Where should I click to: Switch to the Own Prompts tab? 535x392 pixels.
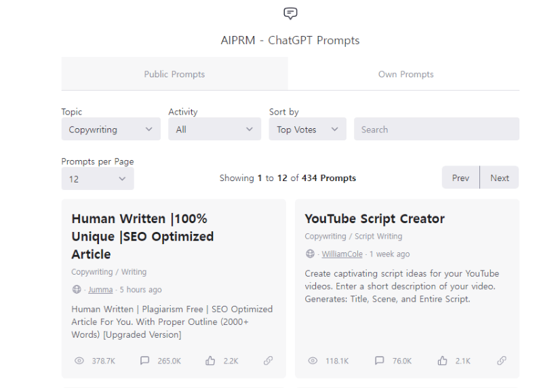pos(405,74)
